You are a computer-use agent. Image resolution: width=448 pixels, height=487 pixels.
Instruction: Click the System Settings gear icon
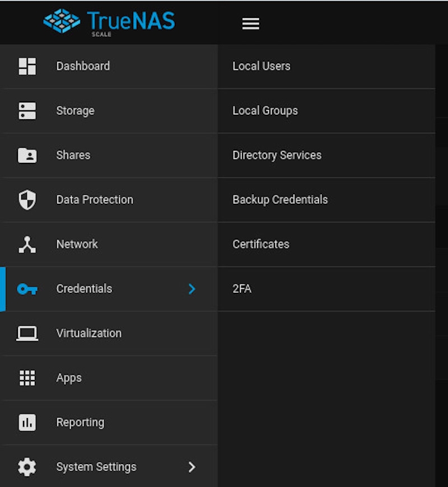tap(26, 467)
